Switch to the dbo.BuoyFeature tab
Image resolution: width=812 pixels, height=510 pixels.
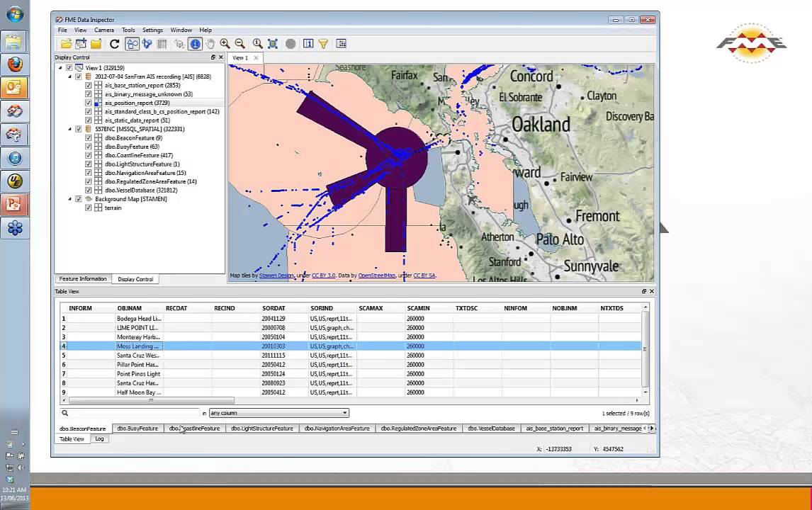pos(137,429)
